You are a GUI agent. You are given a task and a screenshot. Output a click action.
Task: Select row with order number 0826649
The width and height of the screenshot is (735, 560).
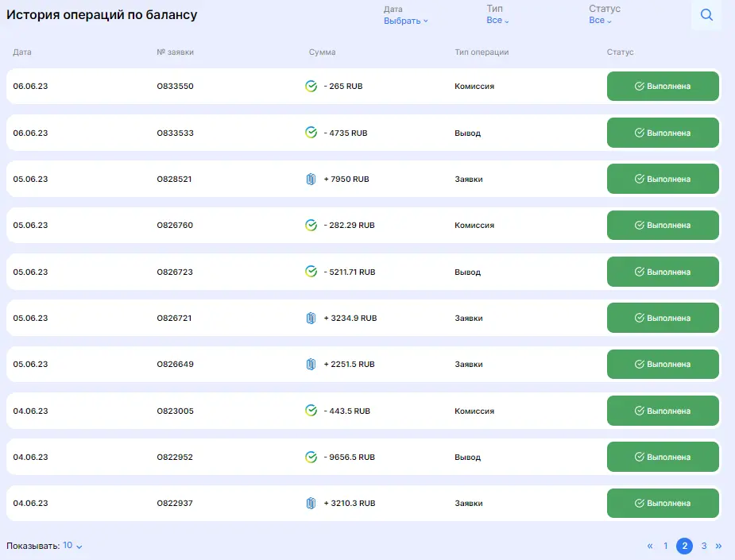363,364
